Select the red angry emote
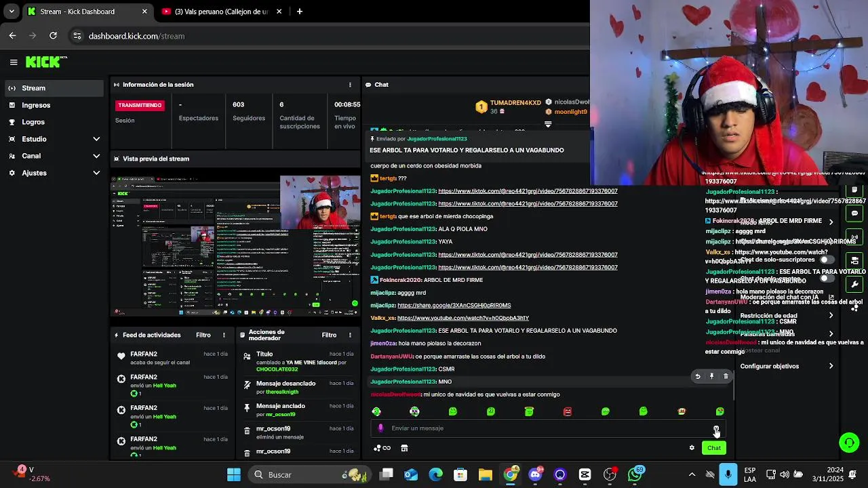 click(x=568, y=411)
